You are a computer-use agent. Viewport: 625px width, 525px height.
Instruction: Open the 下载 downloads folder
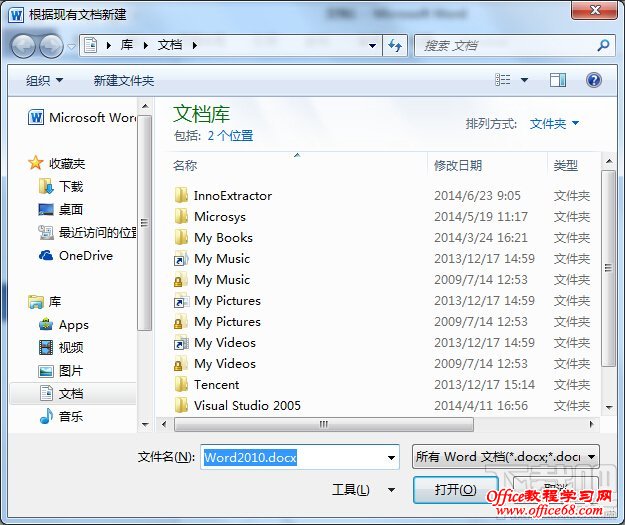click(61, 186)
